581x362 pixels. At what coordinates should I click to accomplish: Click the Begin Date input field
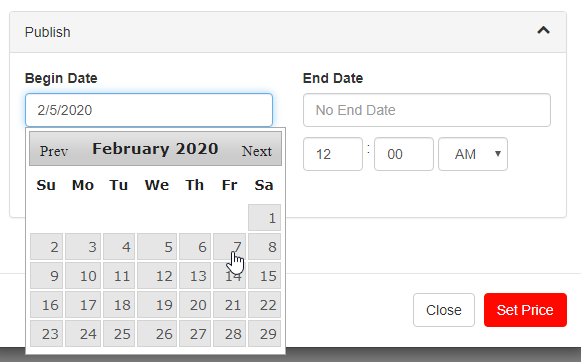pos(149,110)
